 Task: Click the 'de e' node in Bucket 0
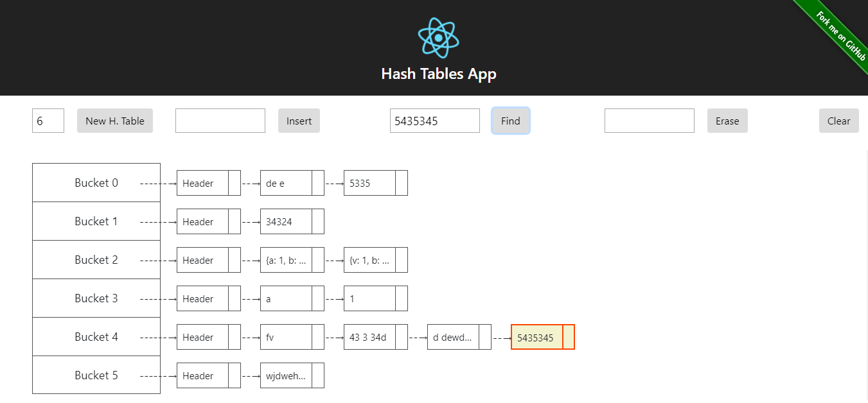point(292,183)
